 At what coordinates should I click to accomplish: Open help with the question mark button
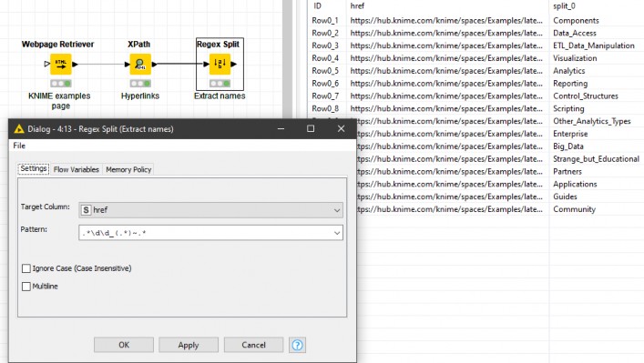297,345
